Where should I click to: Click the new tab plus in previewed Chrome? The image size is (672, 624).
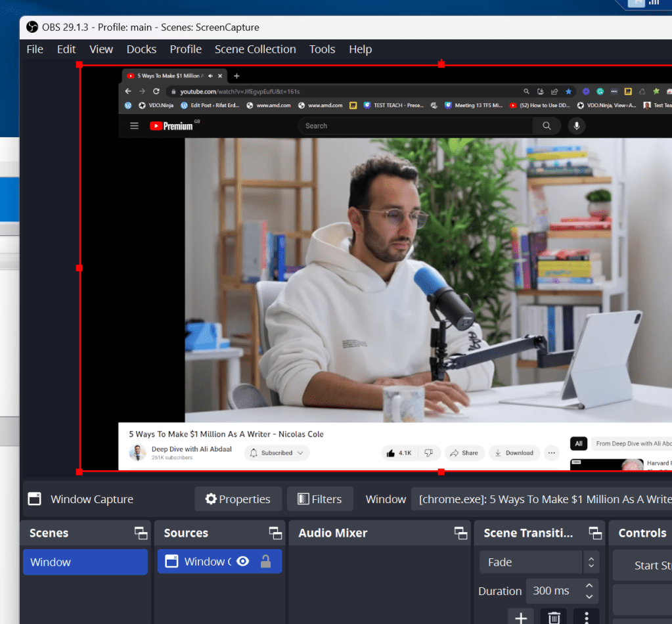tap(236, 76)
